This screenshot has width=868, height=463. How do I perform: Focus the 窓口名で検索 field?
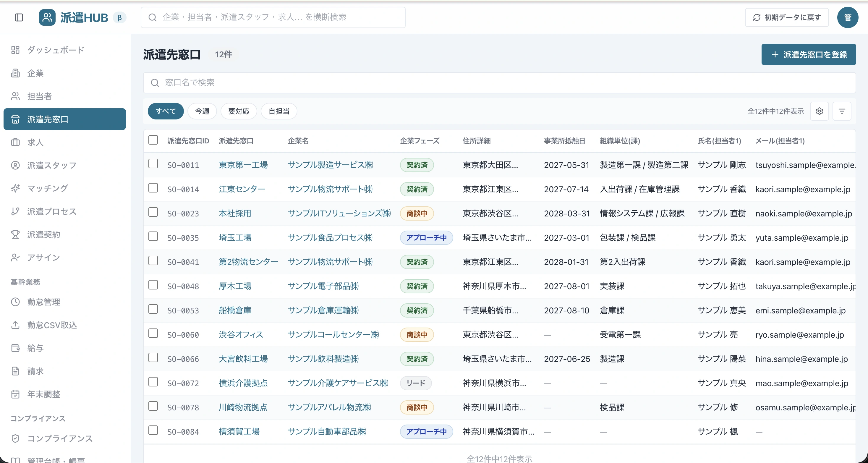pyautogui.click(x=499, y=82)
